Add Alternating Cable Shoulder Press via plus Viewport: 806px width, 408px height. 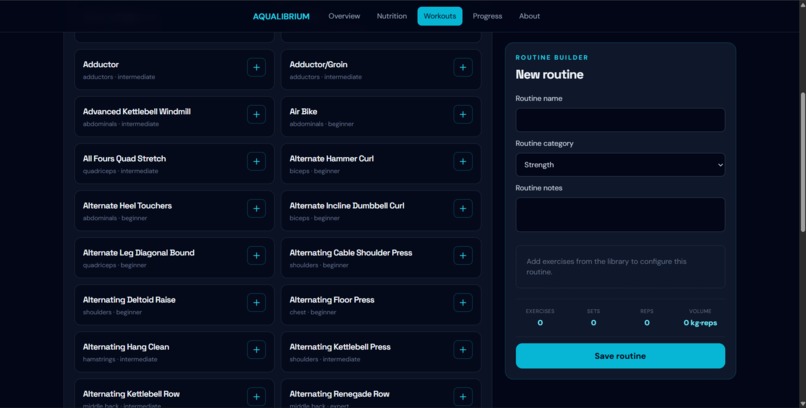pyautogui.click(x=463, y=255)
